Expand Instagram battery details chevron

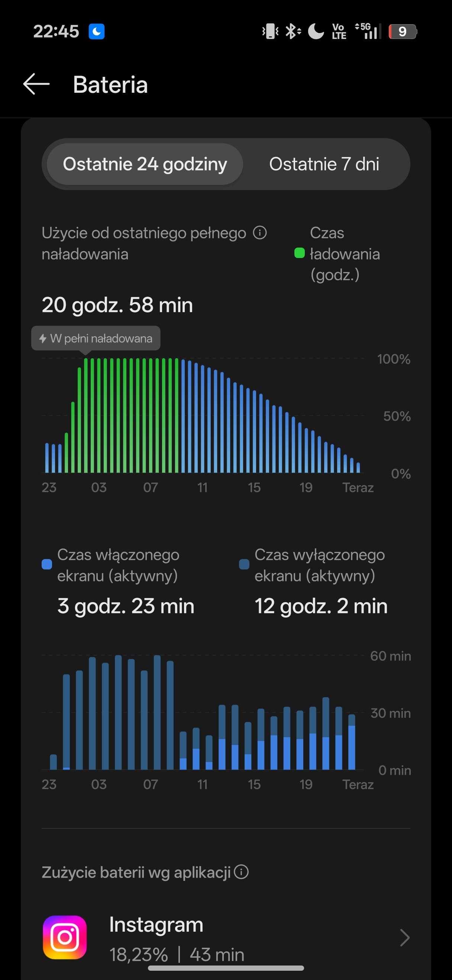(405, 937)
